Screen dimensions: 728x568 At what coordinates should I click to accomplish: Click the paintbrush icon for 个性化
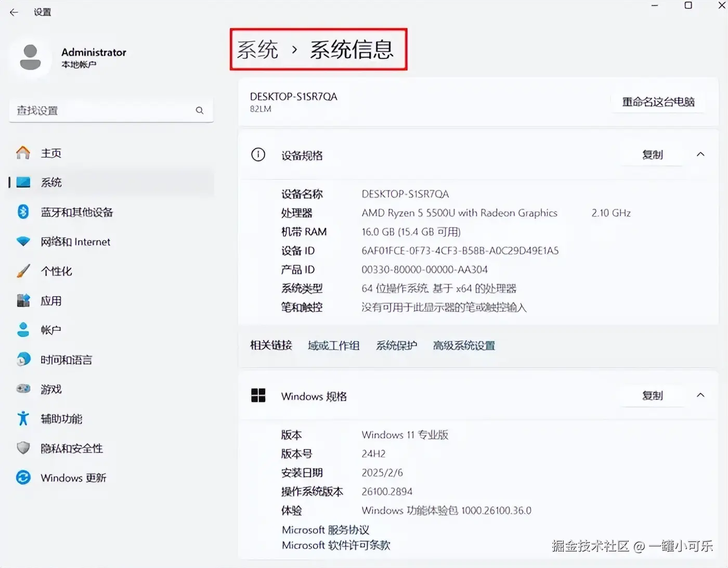pyautogui.click(x=23, y=271)
